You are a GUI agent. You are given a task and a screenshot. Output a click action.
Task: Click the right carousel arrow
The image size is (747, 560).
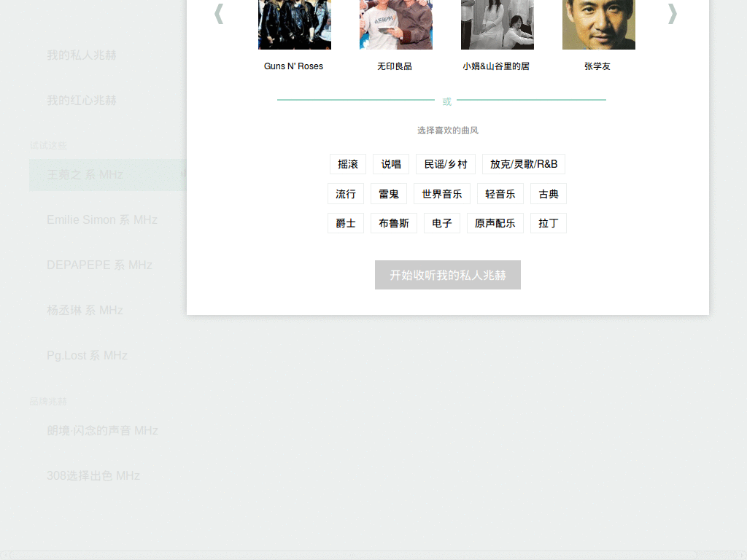(672, 13)
